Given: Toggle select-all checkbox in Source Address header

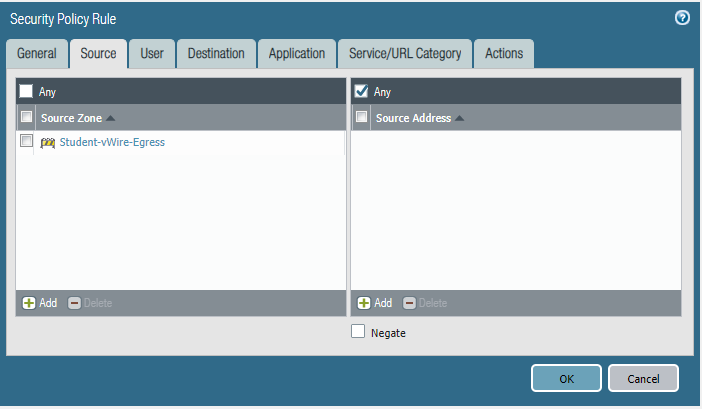Looking at the screenshot, I should coord(361,117).
